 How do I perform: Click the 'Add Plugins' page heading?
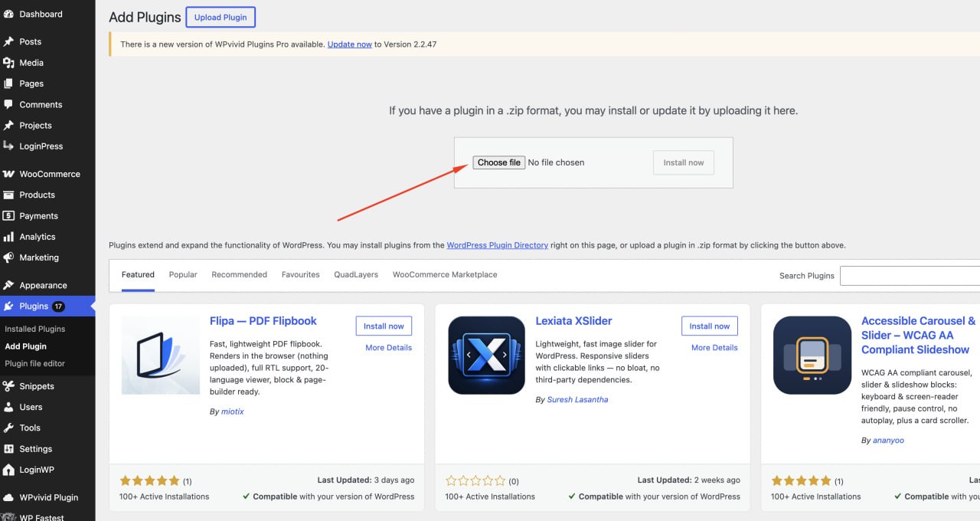tap(145, 17)
